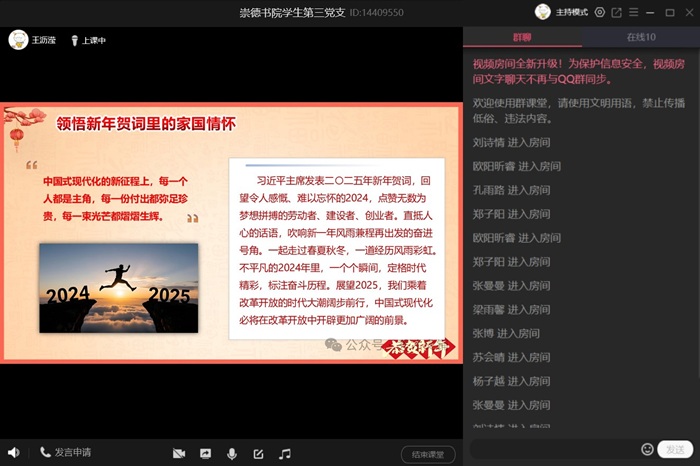Open settings hexagon icon in title bar
The width and height of the screenshot is (700, 466).
click(x=600, y=12)
